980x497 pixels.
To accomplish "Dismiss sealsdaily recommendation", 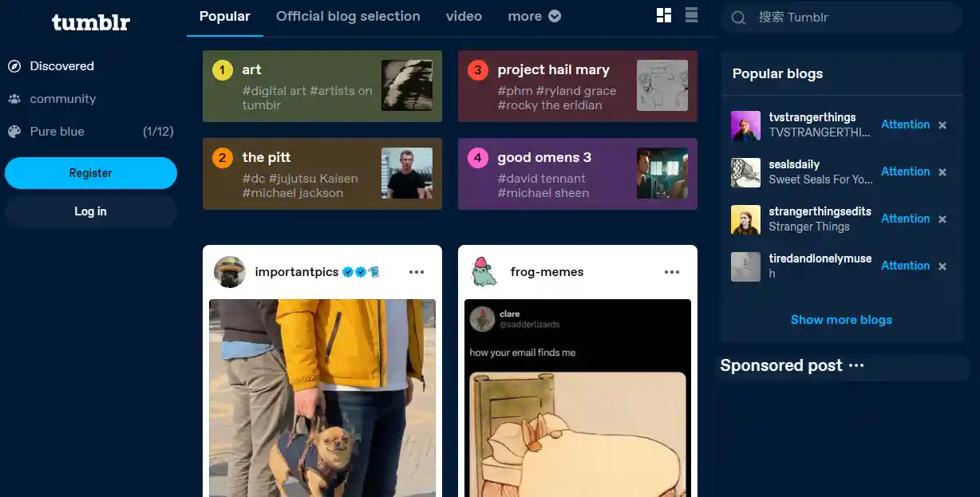I will pyautogui.click(x=942, y=172).
